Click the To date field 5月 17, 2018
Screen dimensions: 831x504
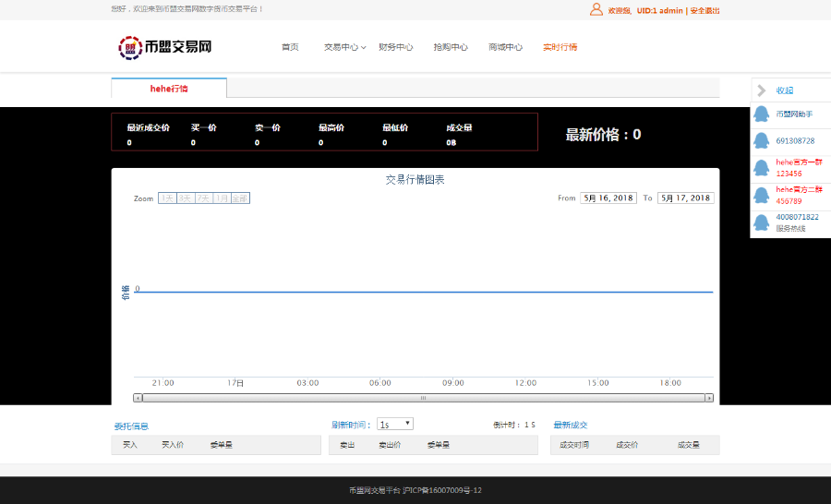[x=686, y=198]
